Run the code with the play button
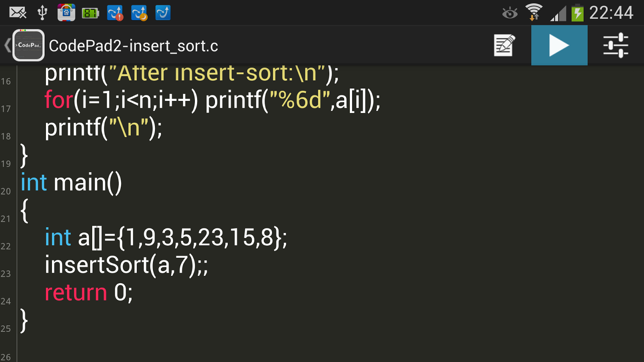644x362 pixels. coord(559,45)
